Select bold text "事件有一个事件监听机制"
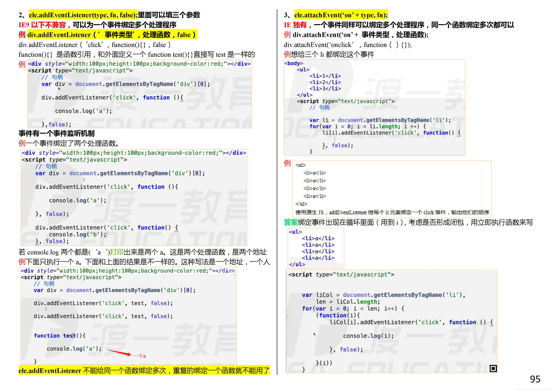The height and width of the screenshot is (392, 554). [57, 133]
